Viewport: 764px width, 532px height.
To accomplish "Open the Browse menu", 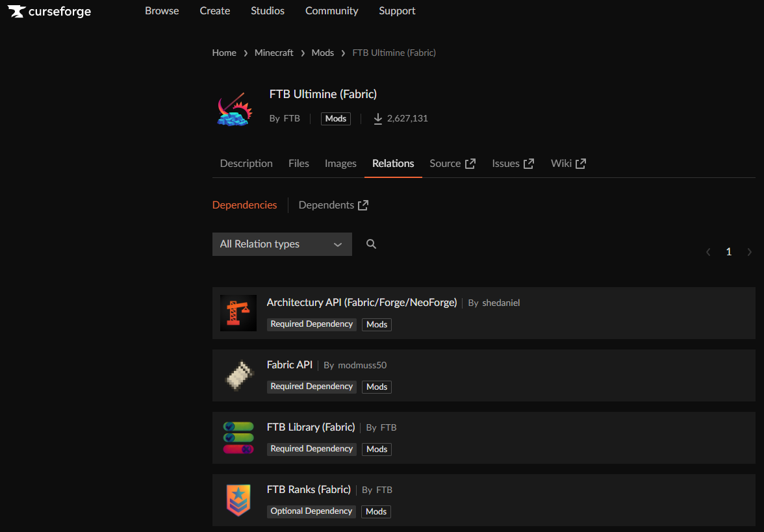I will [x=162, y=11].
